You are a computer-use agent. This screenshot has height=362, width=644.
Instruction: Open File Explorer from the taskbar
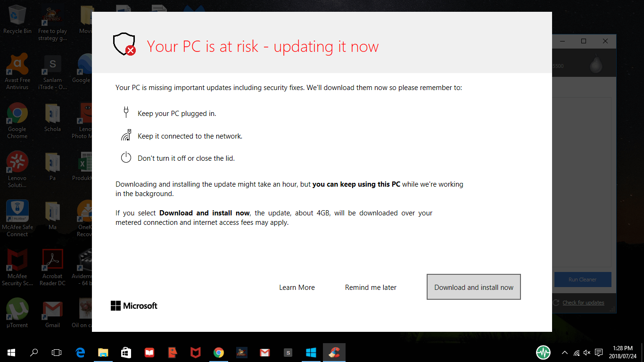pyautogui.click(x=103, y=353)
